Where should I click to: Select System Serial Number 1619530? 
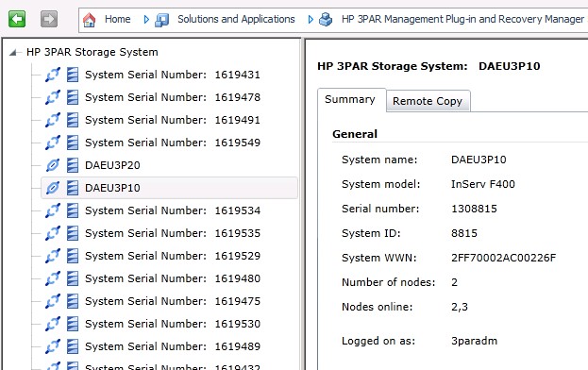[x=173, y=324]
